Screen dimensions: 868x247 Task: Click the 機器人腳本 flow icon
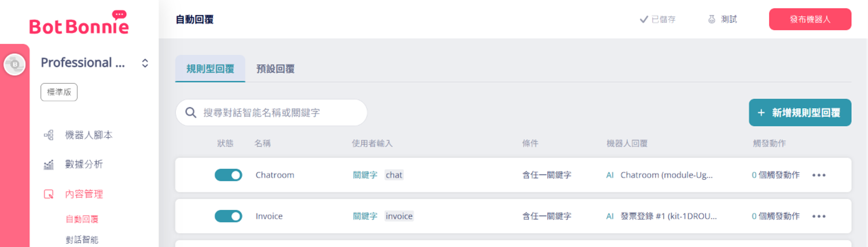coord(48,135)
